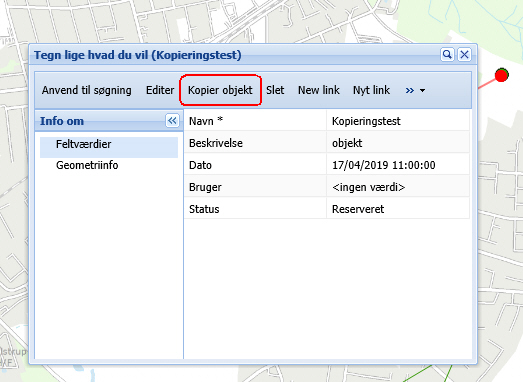
Task: Click the Dato field label
Action: click(x=200, y=165)
